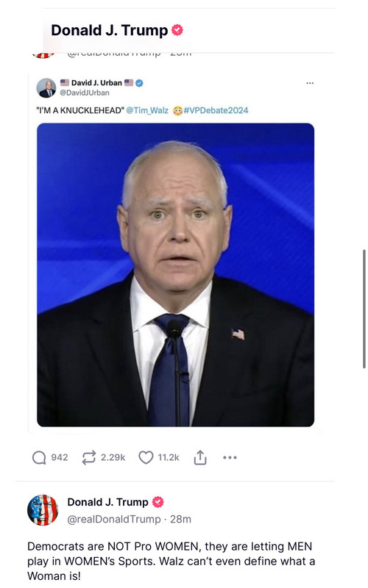This screenshot has width=368, height=588.
Task: Click the 28m timestamp on lower post
Action: [180, 519]
